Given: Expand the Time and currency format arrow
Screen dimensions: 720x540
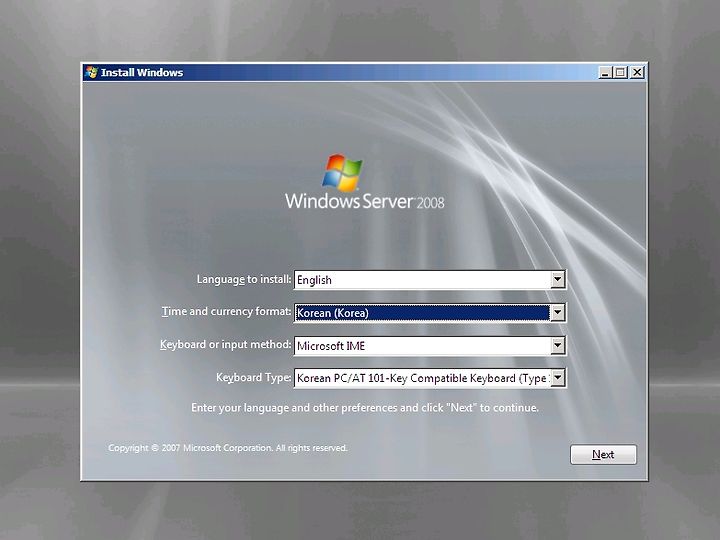Looking at the screenshot, I should [x=557, y=313].
